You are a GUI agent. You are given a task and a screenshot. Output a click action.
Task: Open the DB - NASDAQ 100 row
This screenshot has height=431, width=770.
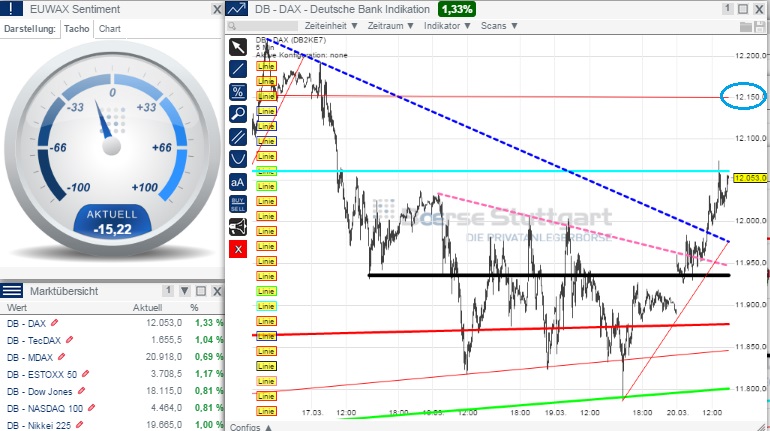pos(112,408)
